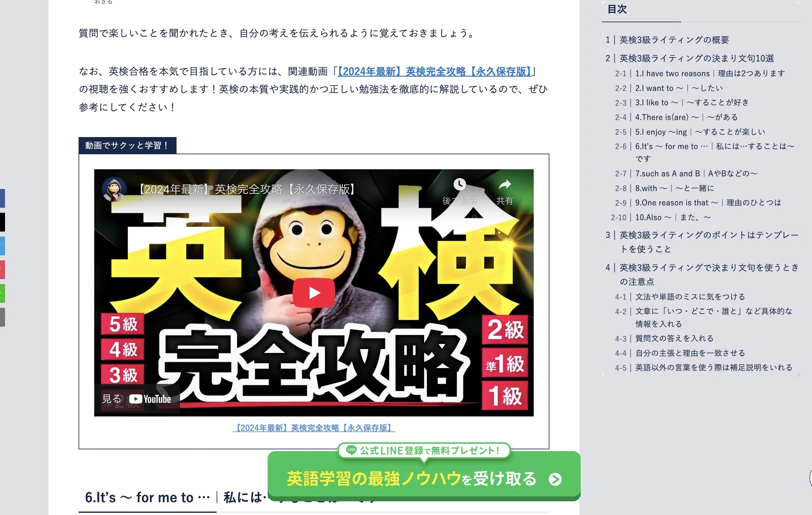Jump to 英検3級ライティングの概要 in contents
This screenshot has height=515, width=812.
pyautogui.click(x=674, y=40)
